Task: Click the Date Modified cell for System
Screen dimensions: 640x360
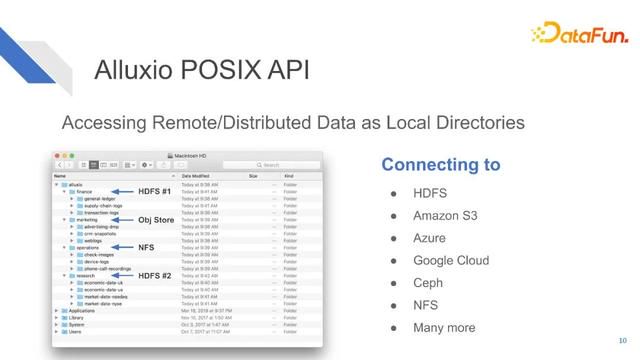Action: 205,324
